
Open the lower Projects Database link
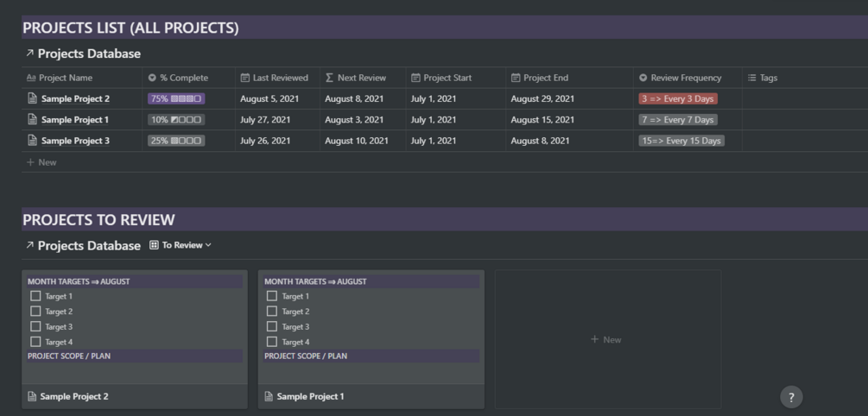89,246
